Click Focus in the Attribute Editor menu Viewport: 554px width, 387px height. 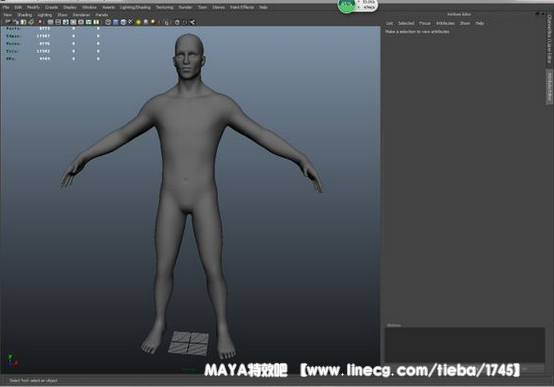click(425, 23)
